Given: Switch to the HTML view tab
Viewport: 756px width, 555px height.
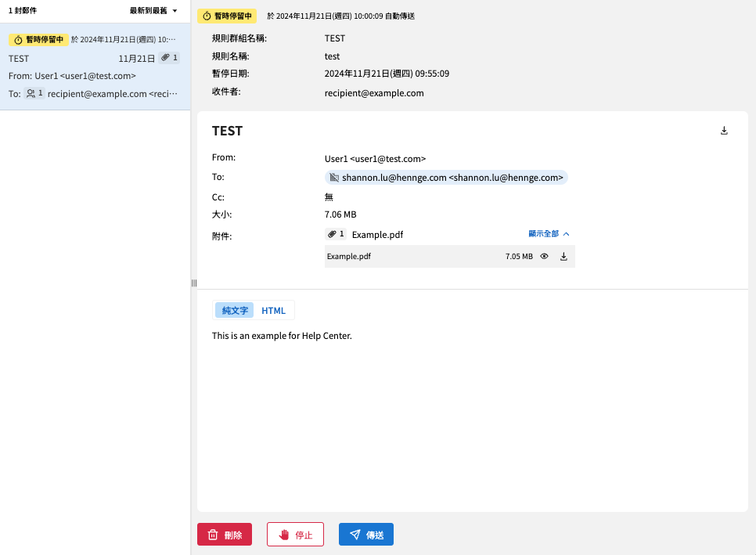Looking at the screenshot, I should [x=273, y=311].
